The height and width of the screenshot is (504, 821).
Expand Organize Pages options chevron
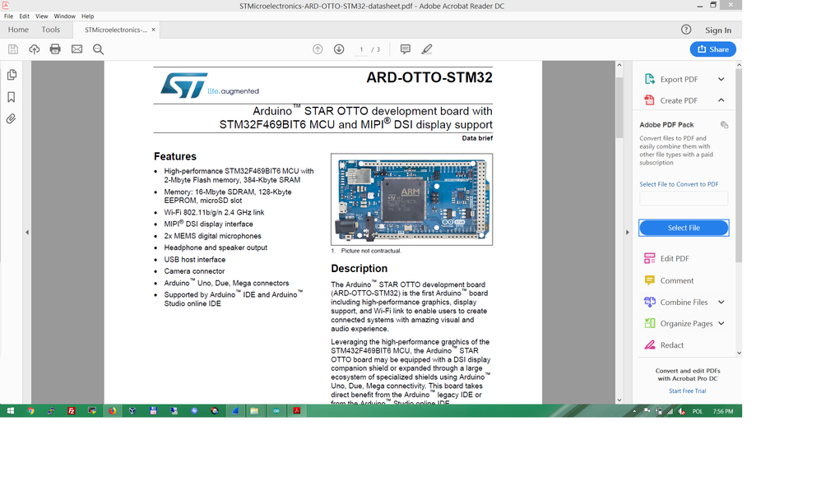(x=721, y=323)
